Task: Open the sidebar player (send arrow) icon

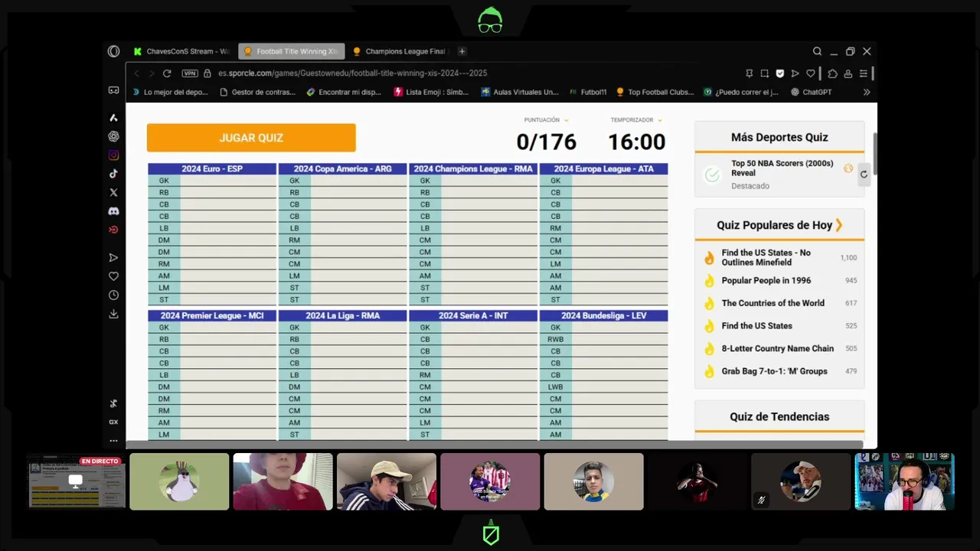Action: [113, 258]
